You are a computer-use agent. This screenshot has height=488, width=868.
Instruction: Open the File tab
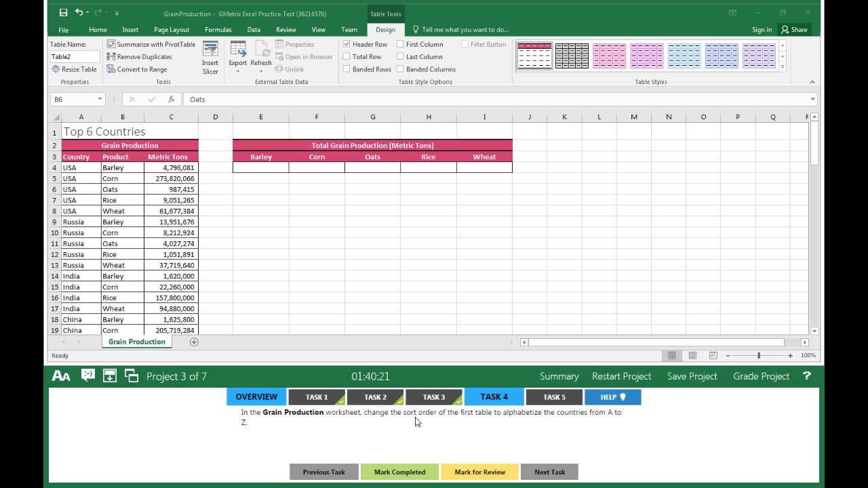[63, 30]
